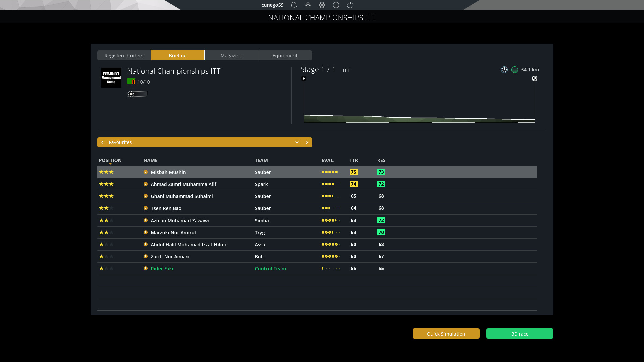Click the power quit icon
The width and height of the screenshot is (644, 362).
pyautogui.click(x=350, y=5)
